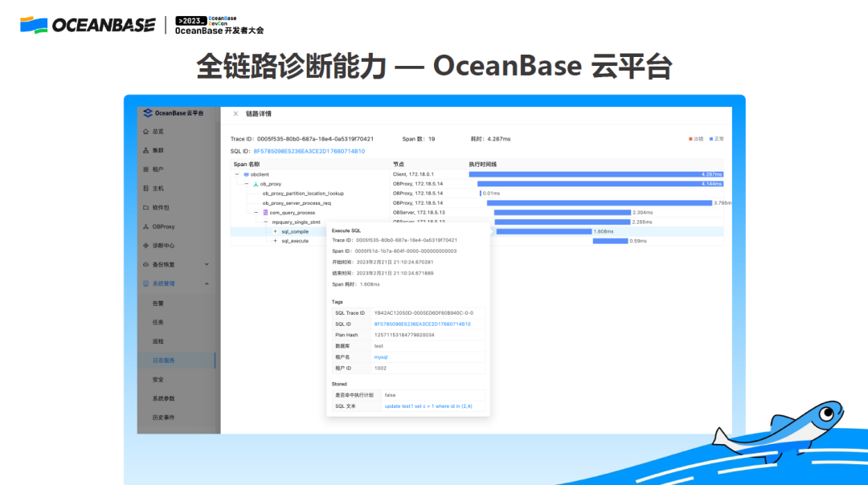The image size is (868, 485).
Task: Click the OBServer, 172.18.5.13 node cell
Action: [x=419, y=212]
